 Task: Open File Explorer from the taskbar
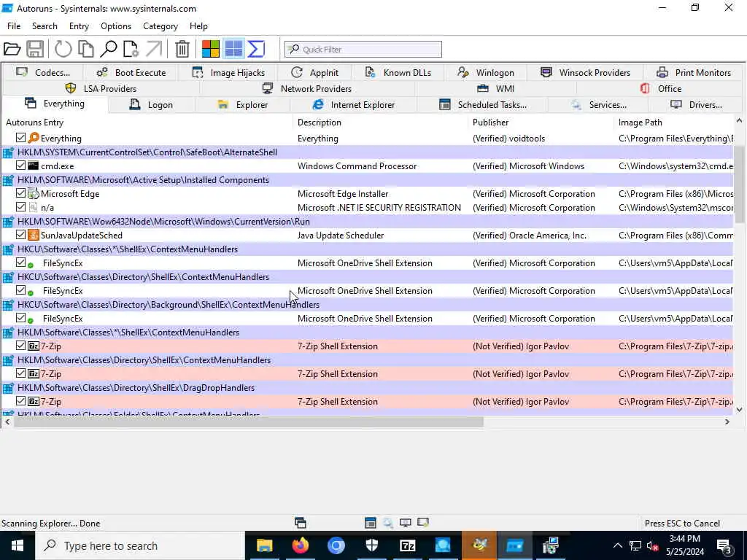(x=264, y=545)
